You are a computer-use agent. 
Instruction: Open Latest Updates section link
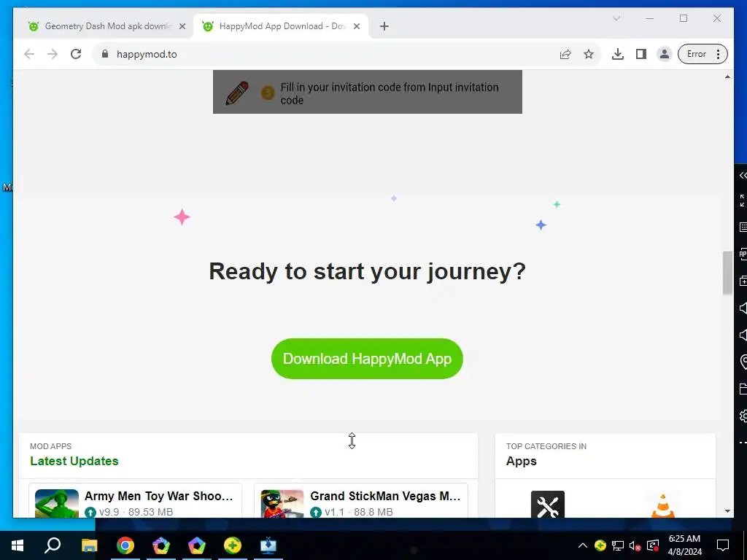(74, 461)
